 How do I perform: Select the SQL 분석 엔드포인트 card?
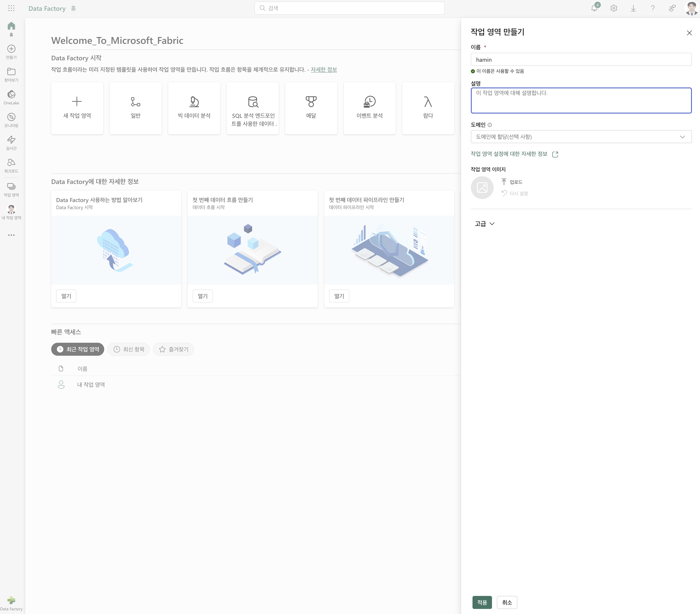[253, 108]
